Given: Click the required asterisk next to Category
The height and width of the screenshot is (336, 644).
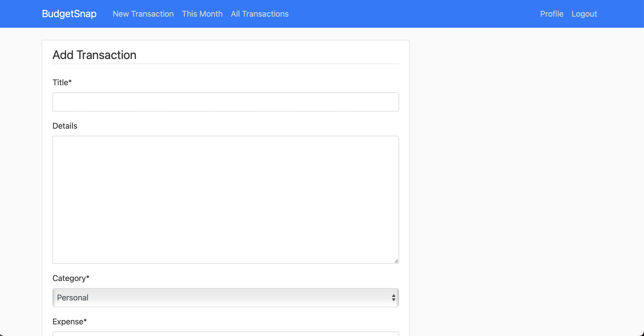Looking at the screenshot, I should (x=88, y=277).
